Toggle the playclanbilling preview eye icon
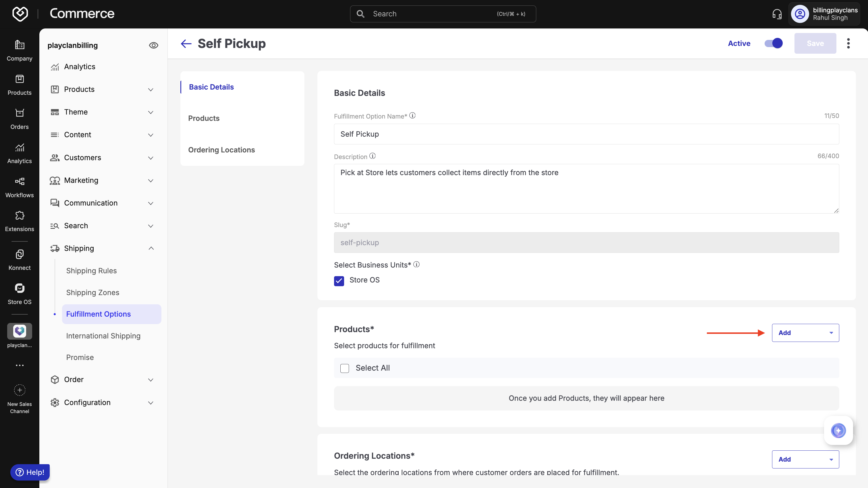Screen dimensions: 868x488 [x=154, y=45]
